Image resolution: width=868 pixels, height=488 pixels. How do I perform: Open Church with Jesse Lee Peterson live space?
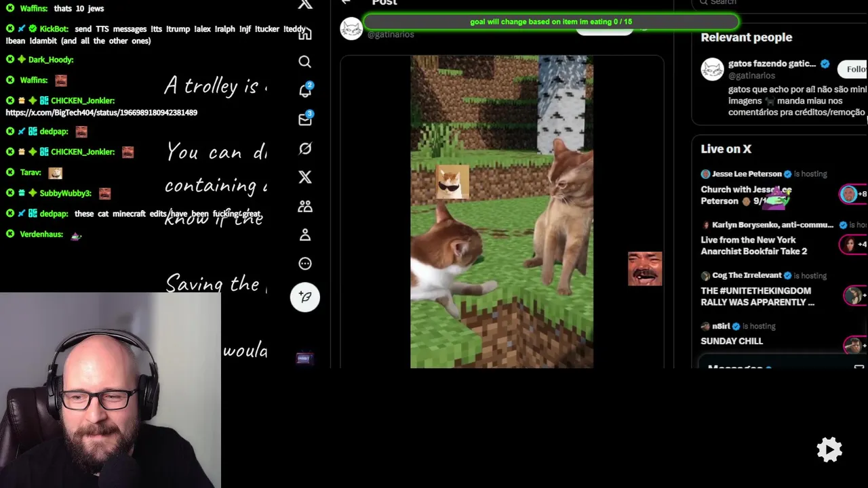coord(746,195)
